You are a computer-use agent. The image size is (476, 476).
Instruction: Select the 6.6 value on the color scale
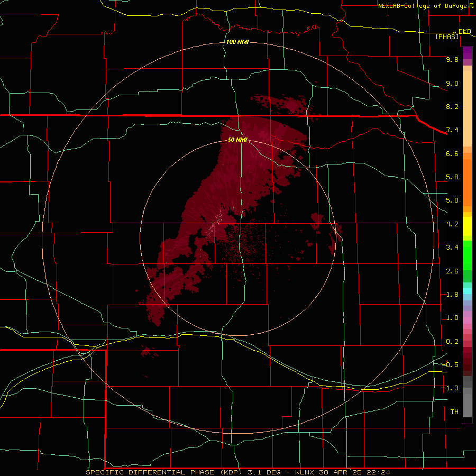452,153
